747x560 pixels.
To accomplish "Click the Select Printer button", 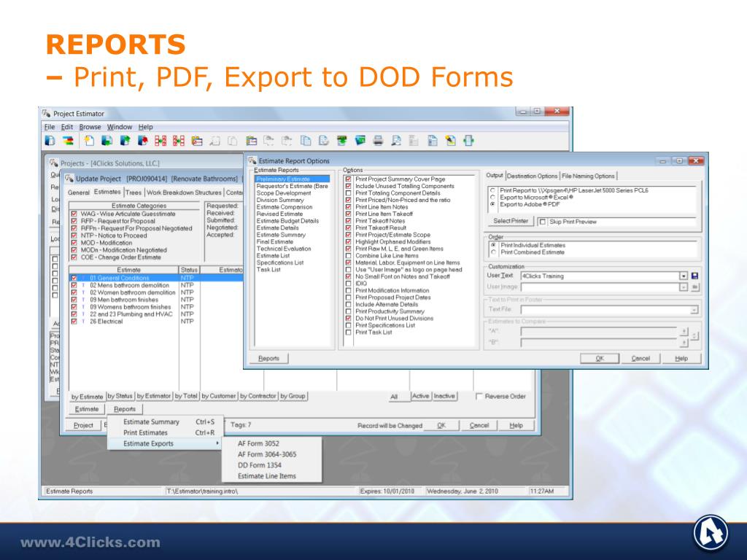I will pyautogui.click(x=511, y=221).
